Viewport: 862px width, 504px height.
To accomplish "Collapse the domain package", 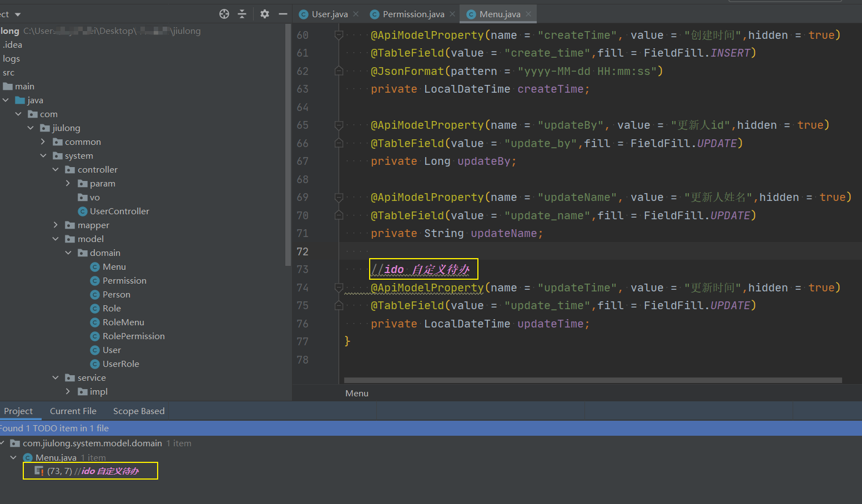I will [x=68, y=253].
